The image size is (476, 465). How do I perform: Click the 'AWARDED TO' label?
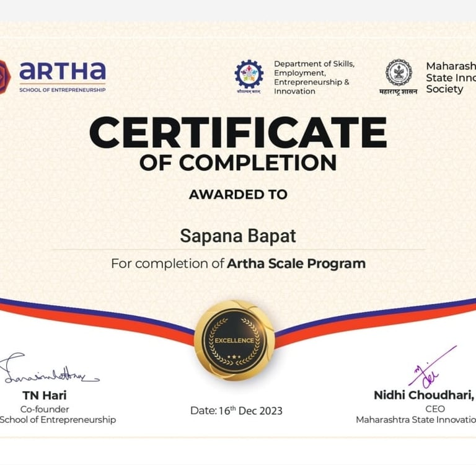pos(238,195)
